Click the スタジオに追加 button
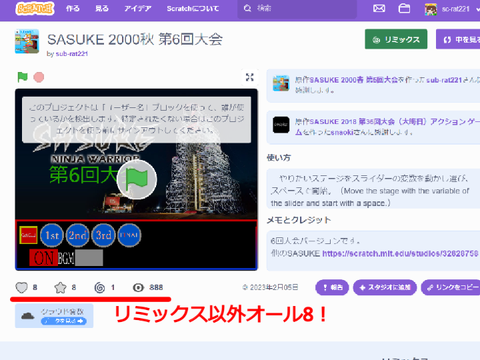Viewport: 480px width, 360px height. pyautogui.click(x=385, y=287)
